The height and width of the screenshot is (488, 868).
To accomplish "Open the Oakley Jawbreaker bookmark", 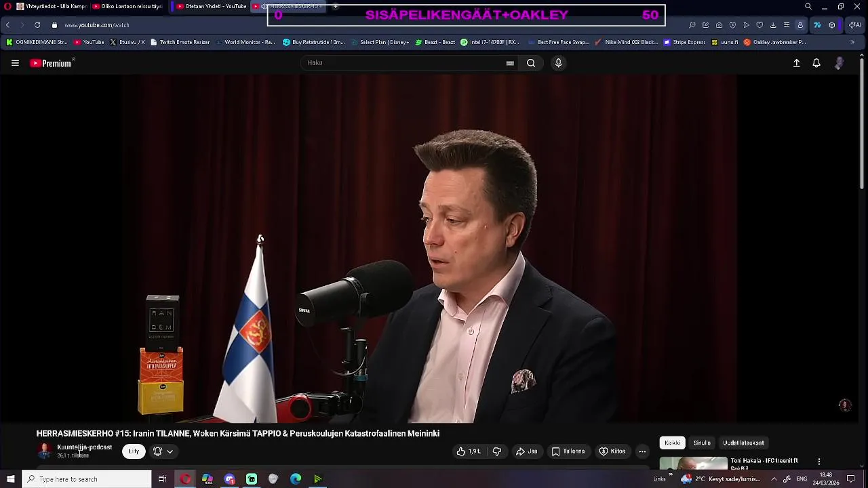I will [775, 42].
